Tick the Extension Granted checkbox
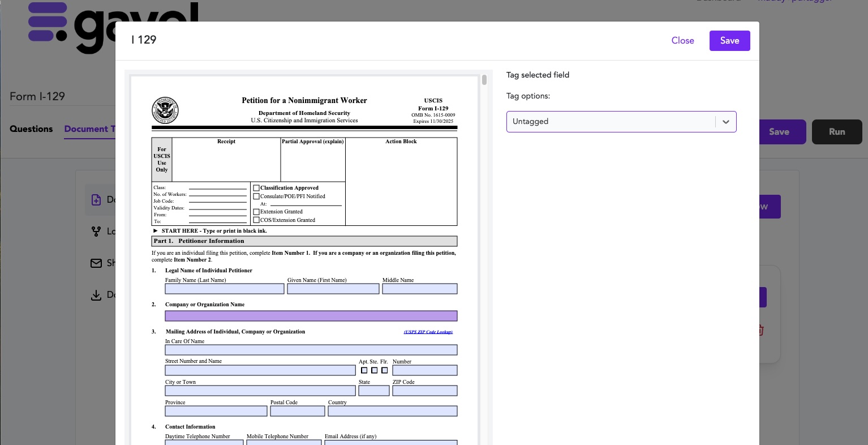Viewport: 868px width, 445px height. click(256, 212)
